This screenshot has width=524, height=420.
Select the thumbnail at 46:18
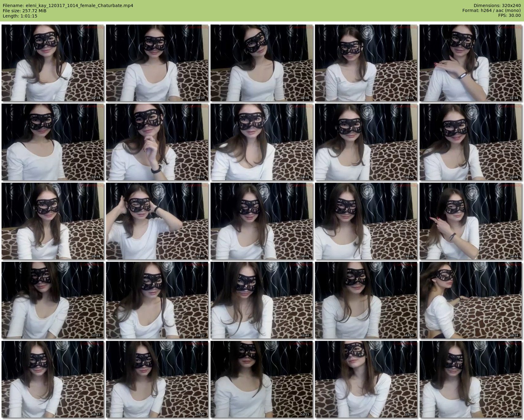[471, 300]
